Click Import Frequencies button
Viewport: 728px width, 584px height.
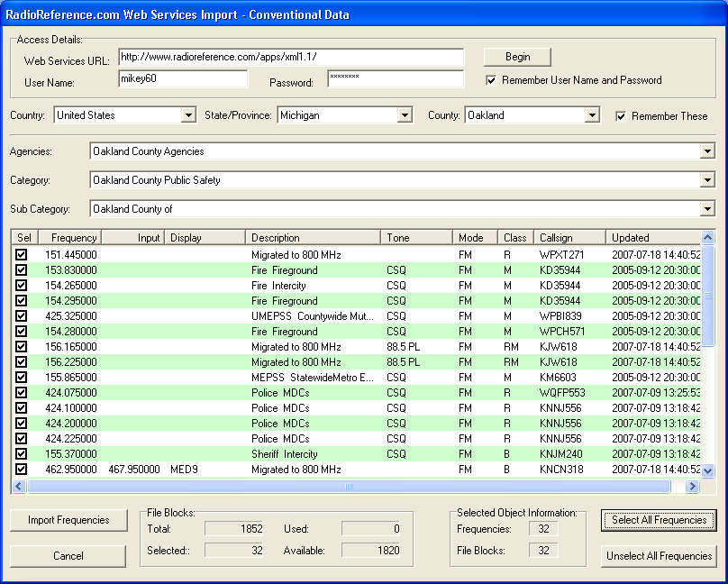(x=68, y=520)
